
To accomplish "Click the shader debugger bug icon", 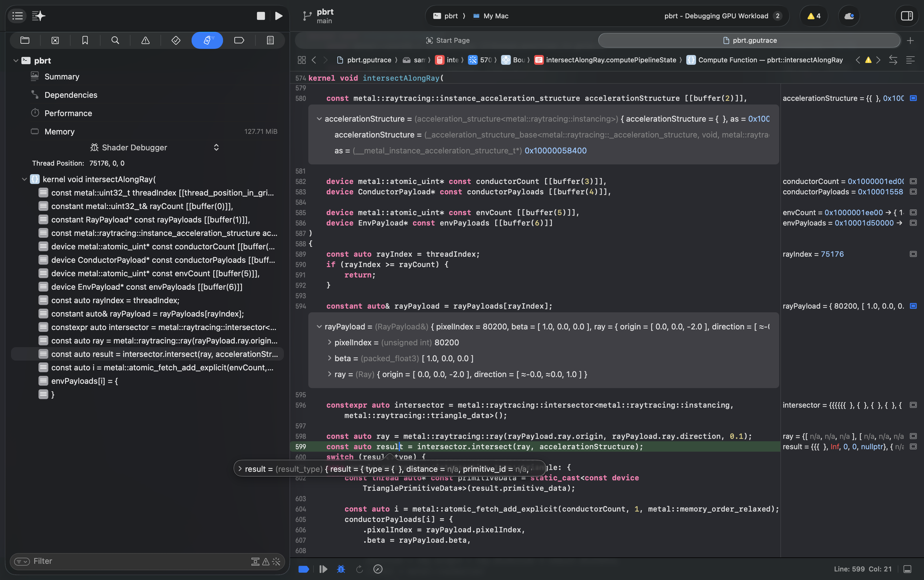I will [341, 569].
